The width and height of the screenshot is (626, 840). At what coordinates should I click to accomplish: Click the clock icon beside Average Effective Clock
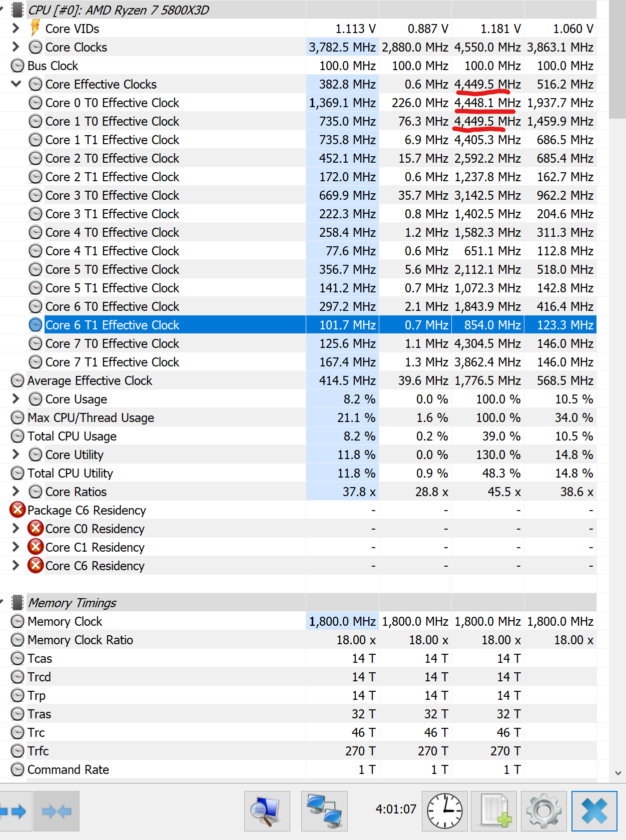[18, 380]
